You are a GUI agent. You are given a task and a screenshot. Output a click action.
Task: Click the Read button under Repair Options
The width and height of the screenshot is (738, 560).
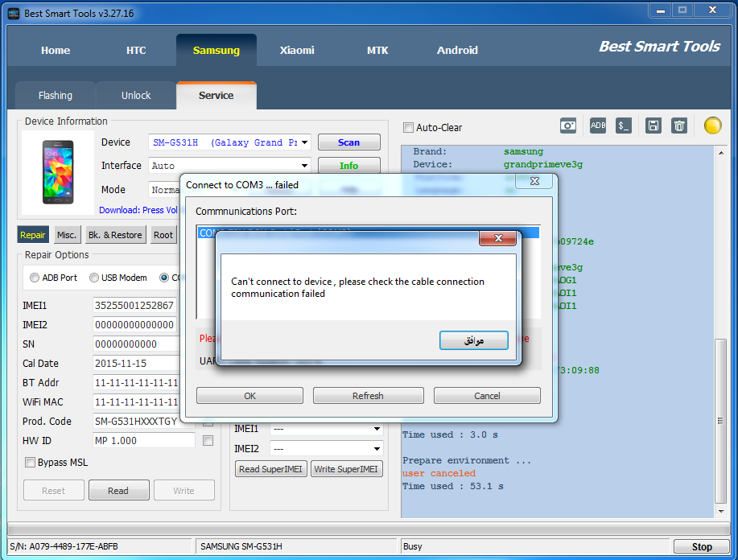pos(118,490)
